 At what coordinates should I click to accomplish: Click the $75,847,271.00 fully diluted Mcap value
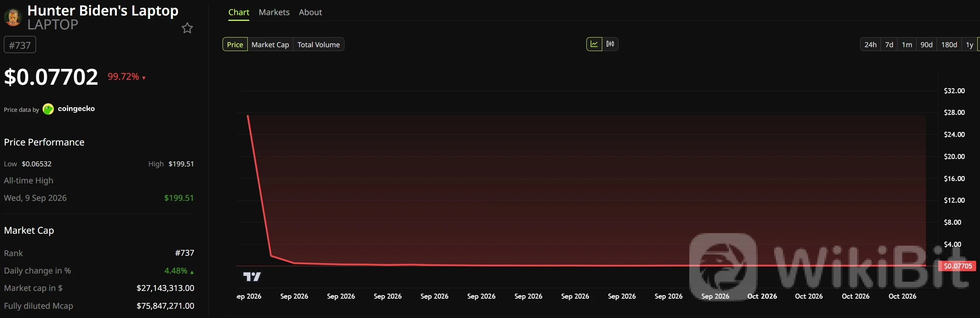coord(165,306)
